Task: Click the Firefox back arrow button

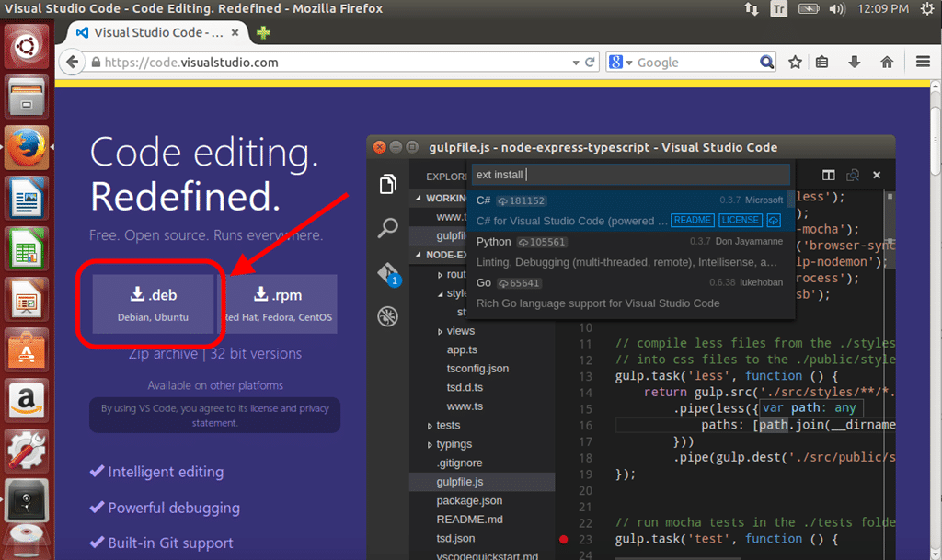Action: pos(72,62)
